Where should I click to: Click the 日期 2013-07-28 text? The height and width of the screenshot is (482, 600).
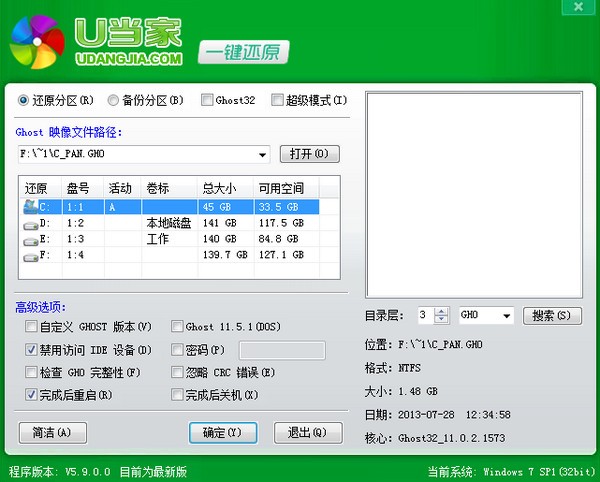(x=438, y=415)
